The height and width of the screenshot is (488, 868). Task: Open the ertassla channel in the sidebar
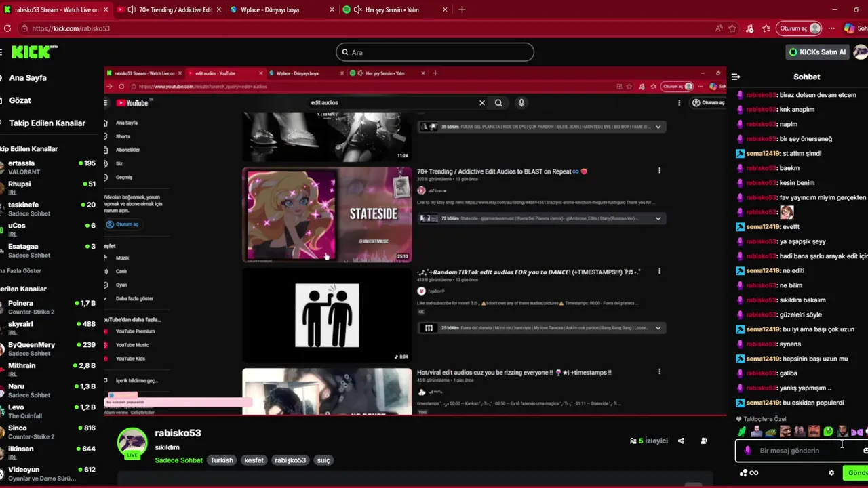click(48, 167)
